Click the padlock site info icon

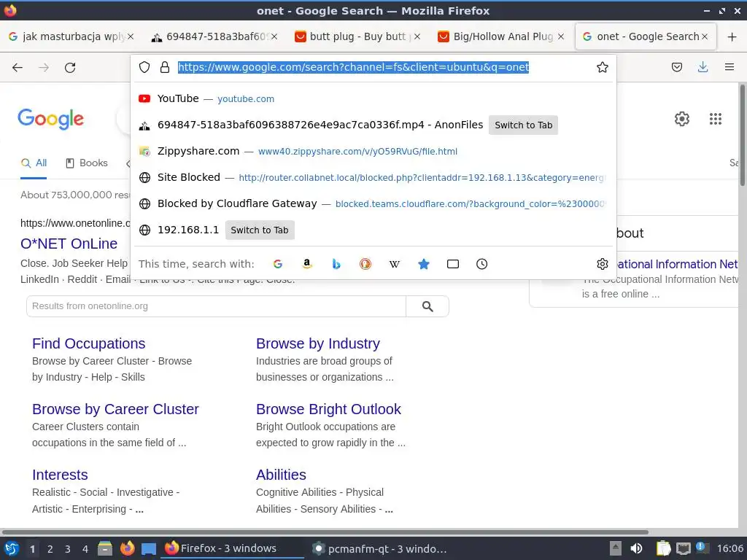pos(165,67)
